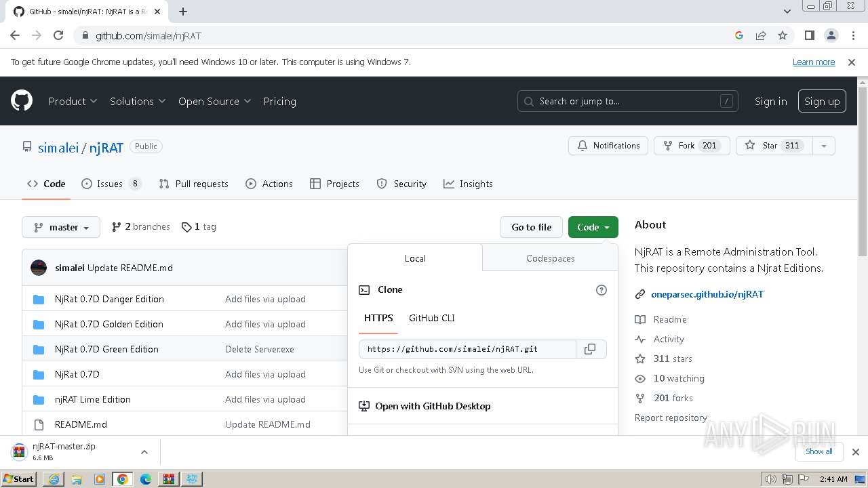Switch to Codespaces tab in clone popup
Screen dimensions: 868x488
[x=550, y=258]
